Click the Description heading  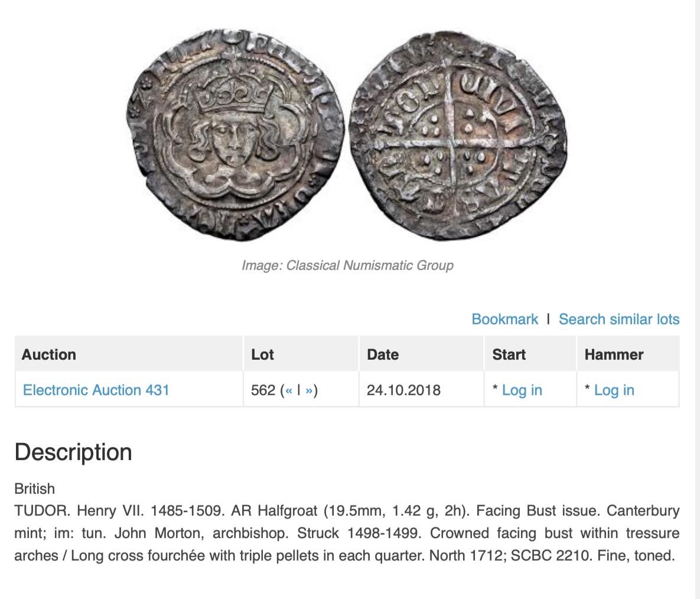(73, 452)
